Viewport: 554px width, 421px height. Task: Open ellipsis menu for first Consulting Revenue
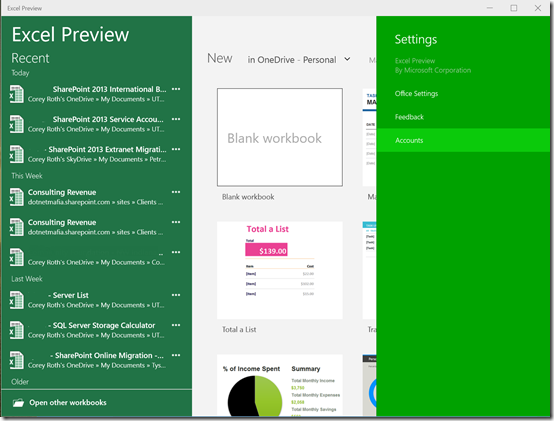(176, 192)
